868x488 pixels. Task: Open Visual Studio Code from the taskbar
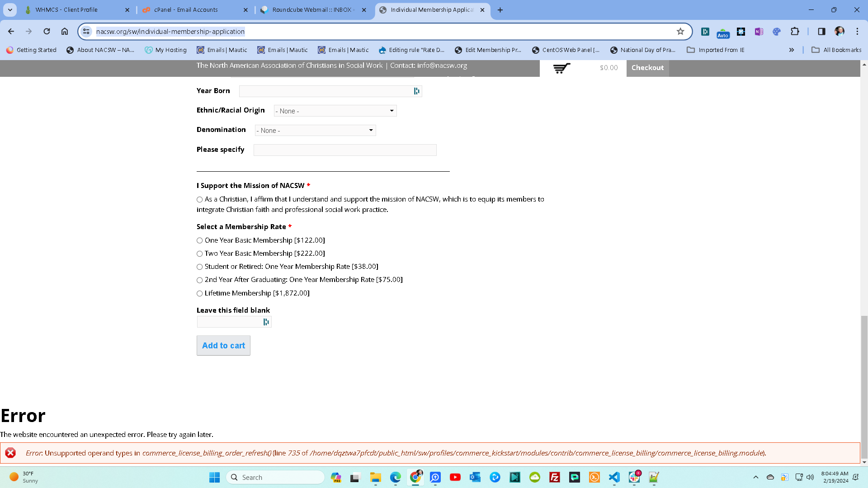point(614,477)
